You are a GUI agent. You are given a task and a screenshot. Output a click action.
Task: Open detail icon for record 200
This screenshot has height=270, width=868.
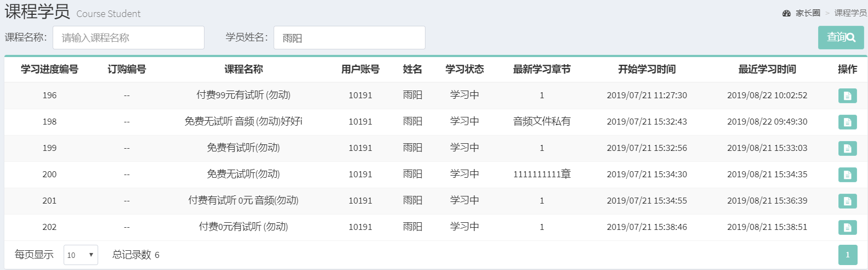click(x=847, y=175)
